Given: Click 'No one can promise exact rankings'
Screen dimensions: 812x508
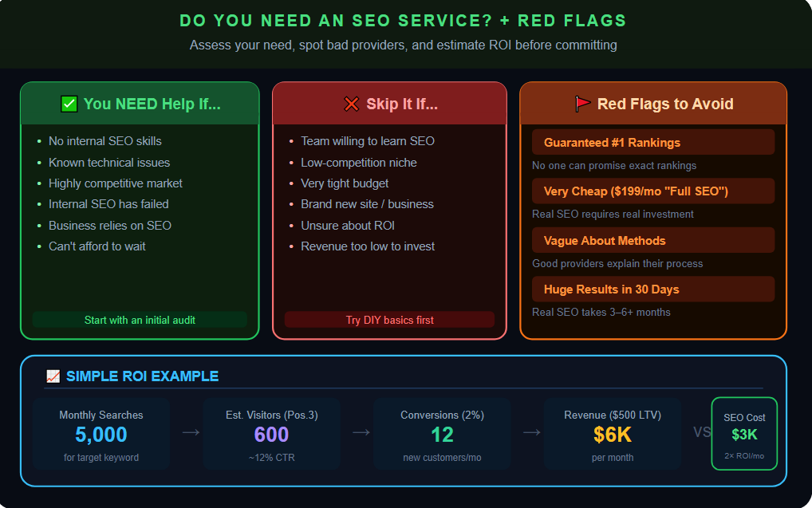Looking at the screenshot, I should pyautogui.click(x=614, y=166).
